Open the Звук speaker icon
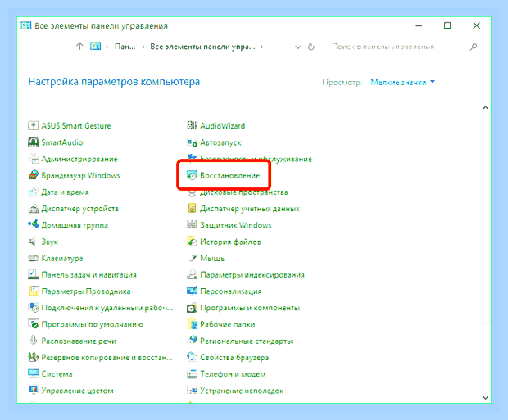508x420 pixels. click(x=33, y=242)
